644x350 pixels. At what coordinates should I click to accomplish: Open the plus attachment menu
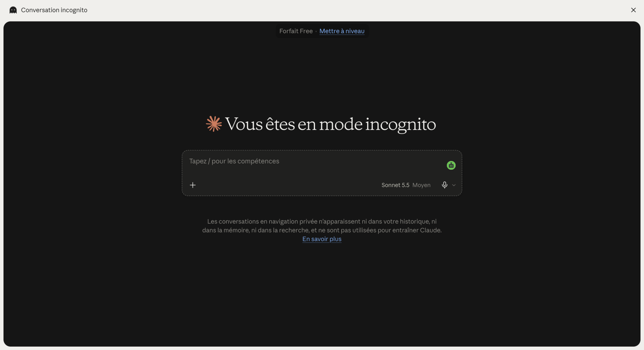193,185
